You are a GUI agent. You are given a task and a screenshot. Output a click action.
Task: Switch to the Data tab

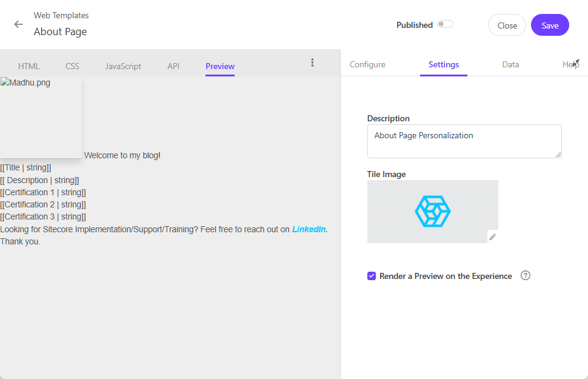click(x=510, y=64)
